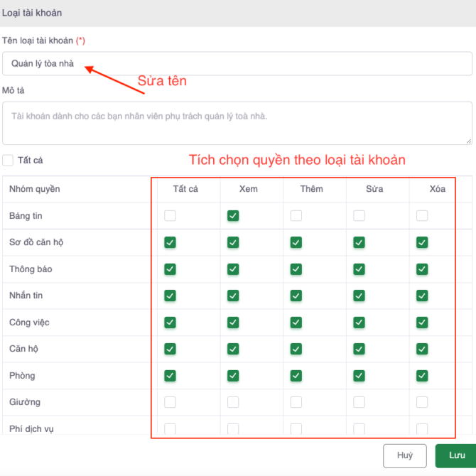Image resolution: width=476 pixels, height=476 pixels.
Task: Enable Tất cả checkbox for Giường
Action: pos(170,402)
